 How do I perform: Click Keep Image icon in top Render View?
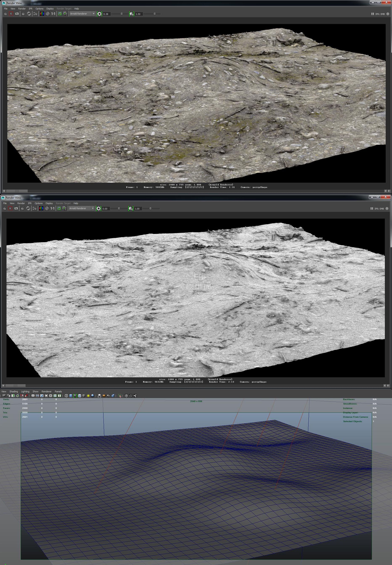pyautogui.click(x=60, y=14)
